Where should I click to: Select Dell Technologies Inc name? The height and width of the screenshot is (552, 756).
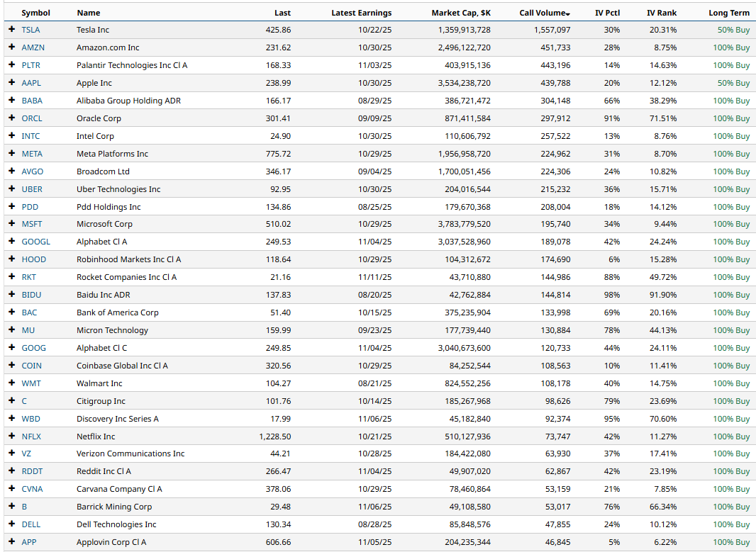(117, 524)
